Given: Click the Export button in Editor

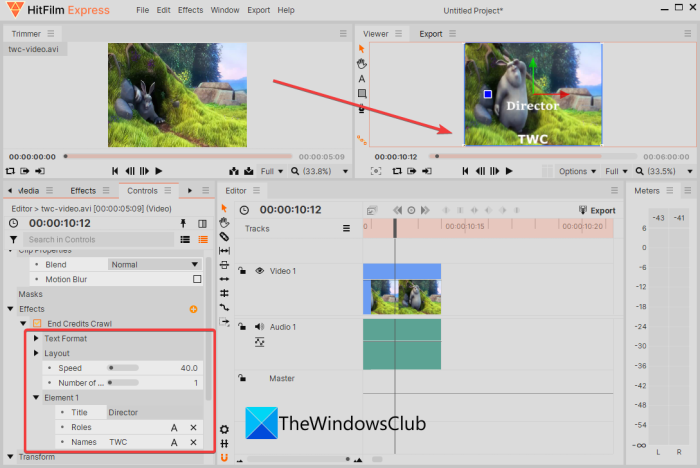Looking at the screenshot, I should click(x=597, y=210).
